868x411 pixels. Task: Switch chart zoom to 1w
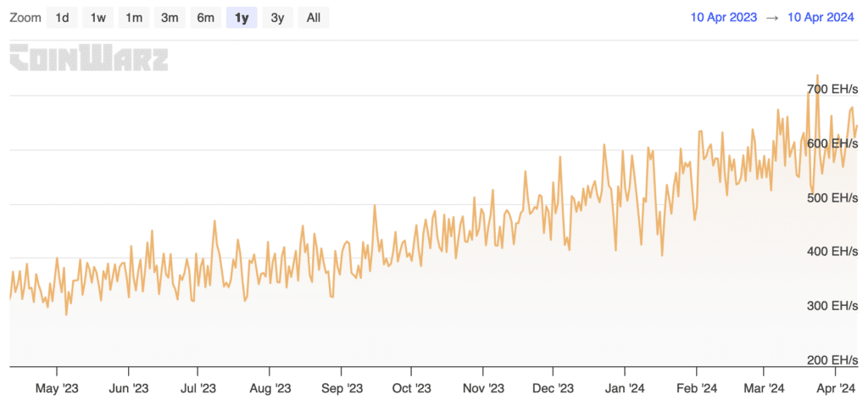(x=98, y=17)
